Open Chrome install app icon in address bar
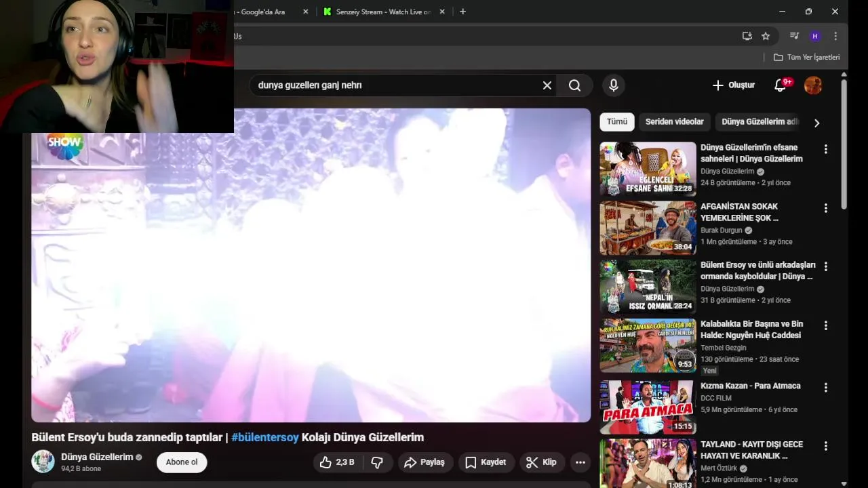Image resolution: width=868 pixels, height=488 pixels. tap(747, 36)
